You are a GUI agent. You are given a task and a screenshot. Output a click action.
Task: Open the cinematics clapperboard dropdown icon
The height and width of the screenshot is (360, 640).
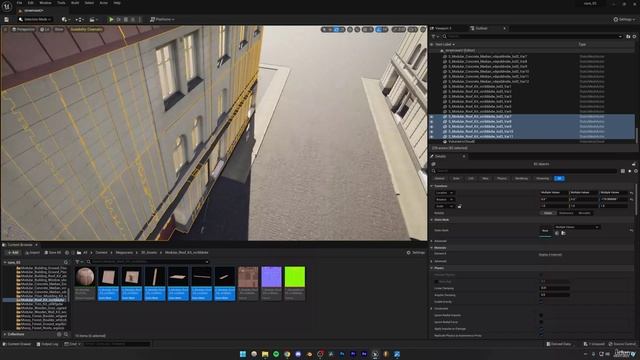93,19
